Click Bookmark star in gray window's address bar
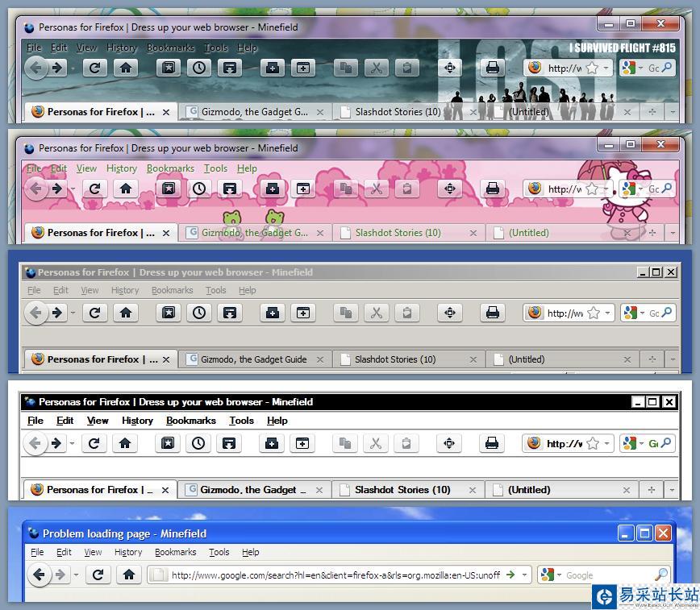700x610 pixels. point(594,313)
